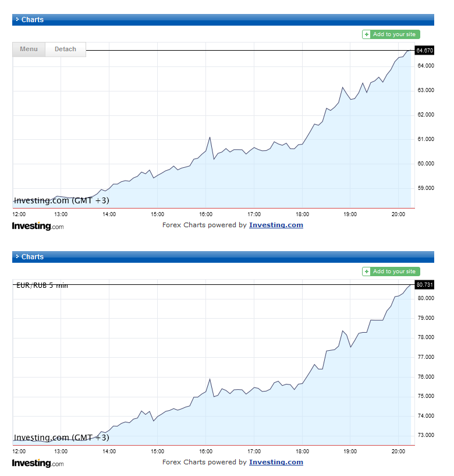Click the 18:00 time marker on the EUR/RUB chart

pos(302,452)
